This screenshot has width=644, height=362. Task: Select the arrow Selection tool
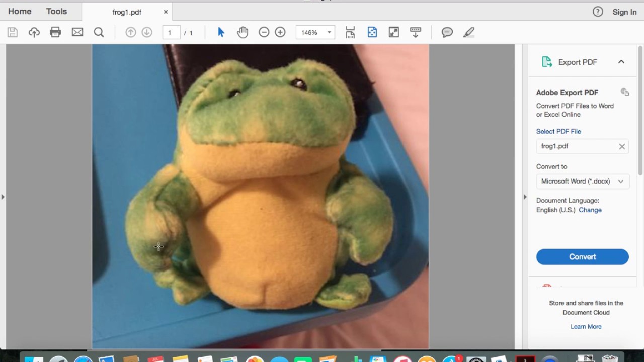pyautogui.click(x=221, y=32)
